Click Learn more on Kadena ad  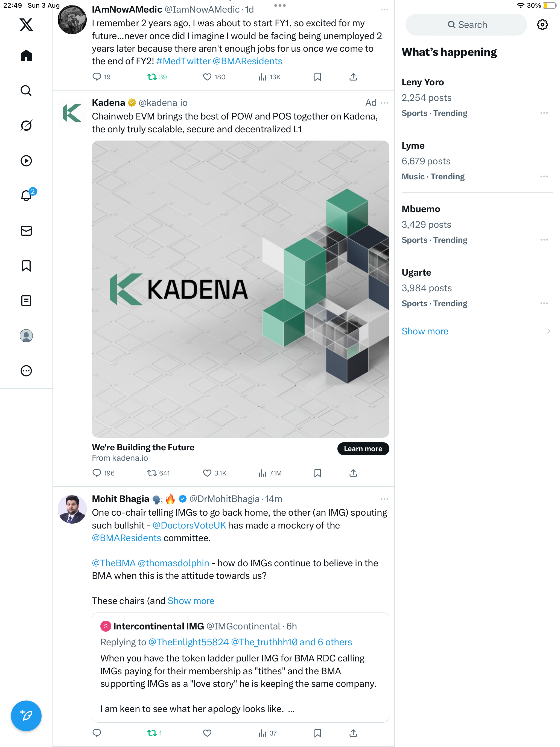(x=363, y=448)
